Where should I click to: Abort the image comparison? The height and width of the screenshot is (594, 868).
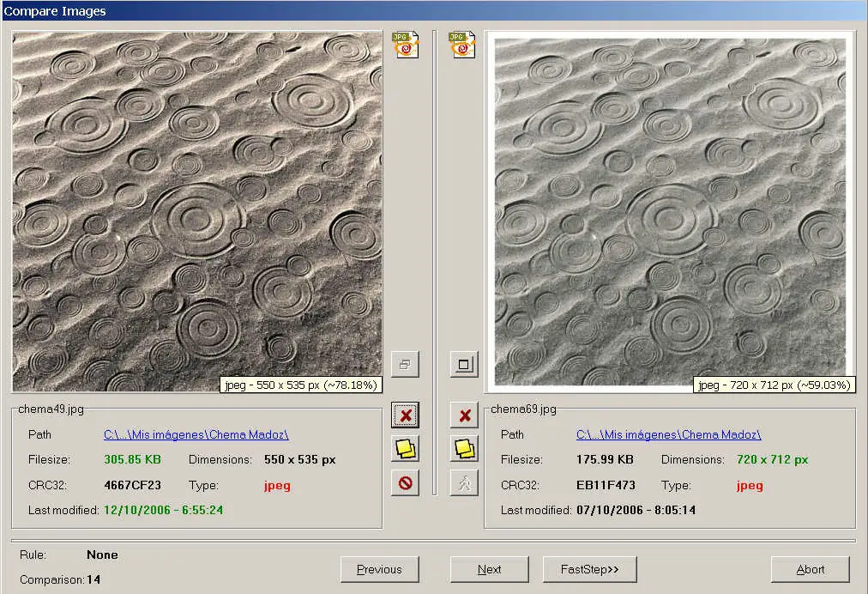810,569
